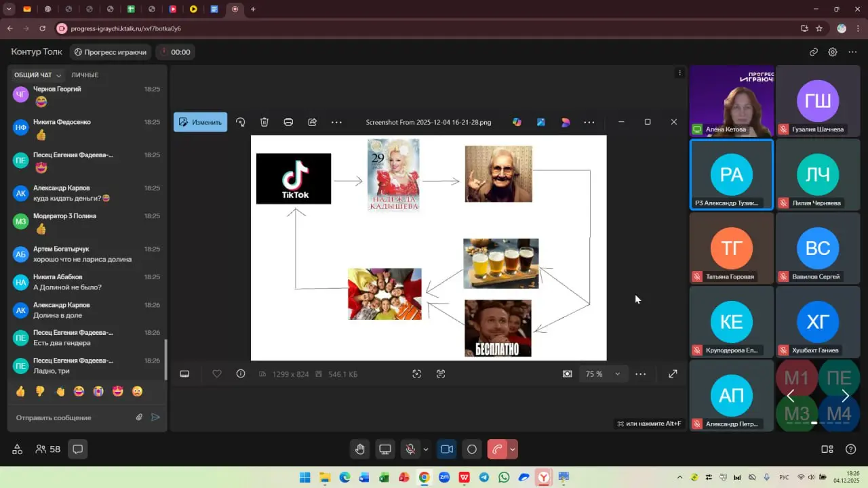Screen dimensions: 868x488
Task: Open the apps shapes icon at bottom left
Action: tap(18, 449)
